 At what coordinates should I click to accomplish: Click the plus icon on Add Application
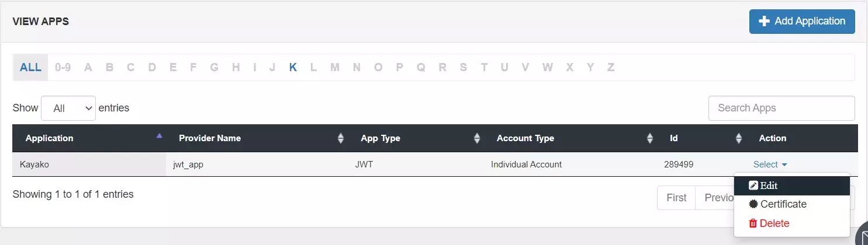764,22
